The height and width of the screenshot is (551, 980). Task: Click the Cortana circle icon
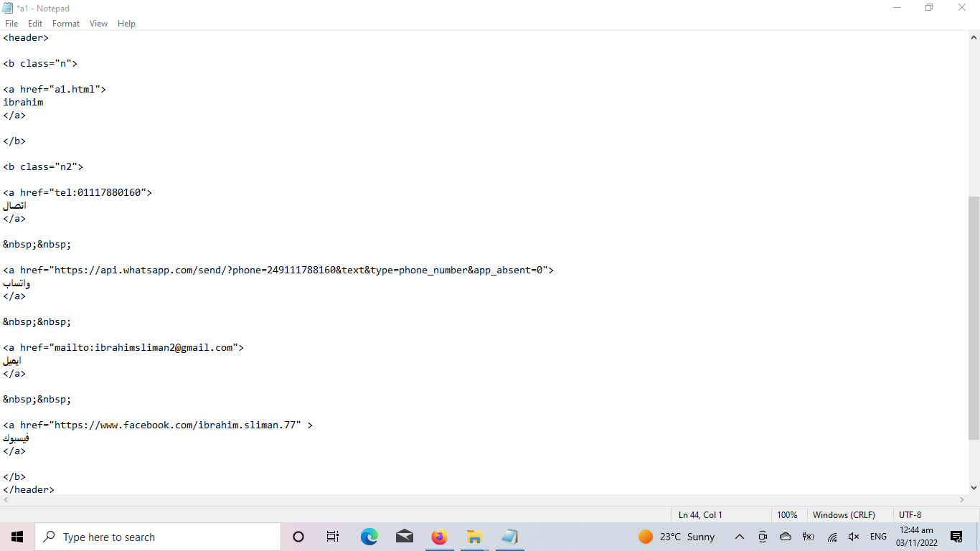[x=298, y=537]
